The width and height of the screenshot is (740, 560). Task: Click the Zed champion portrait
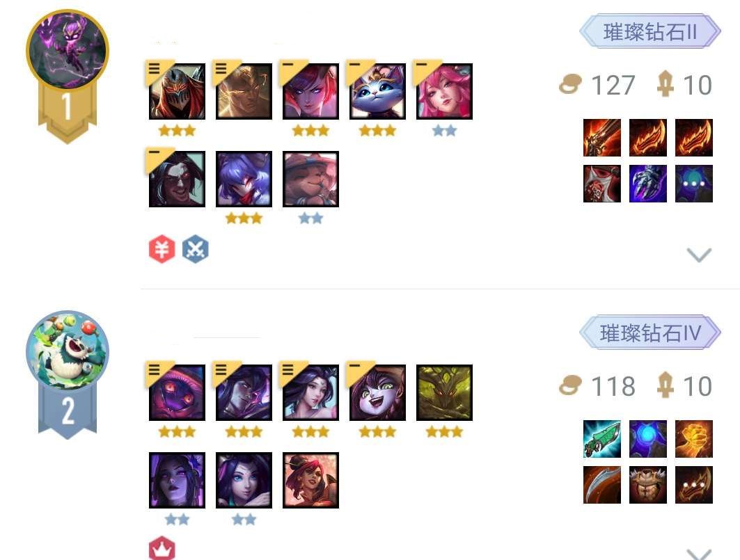pos(177,91)
